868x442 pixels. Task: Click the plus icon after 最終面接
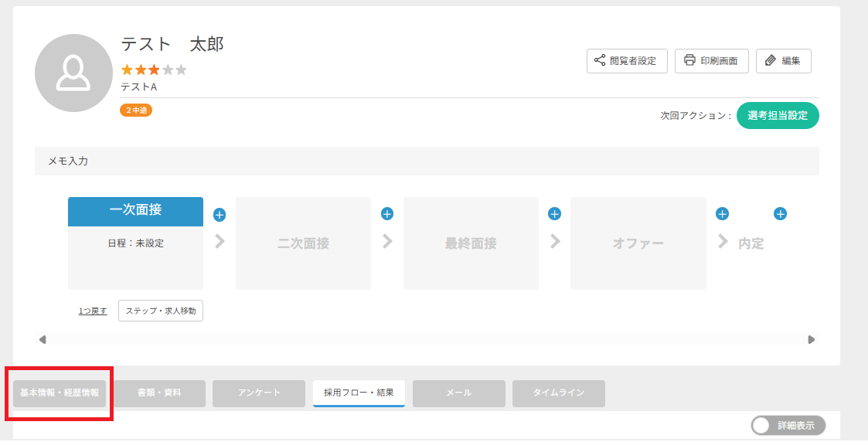[554, 214]
